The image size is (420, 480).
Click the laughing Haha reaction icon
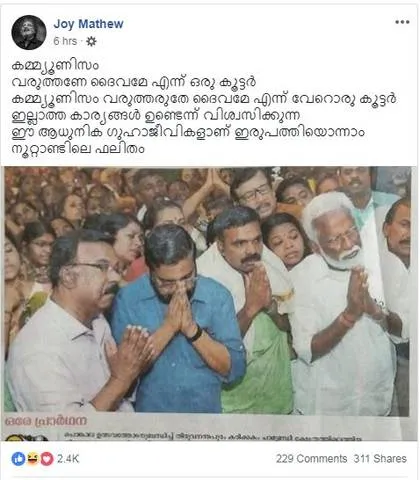(x=33, y=459)
